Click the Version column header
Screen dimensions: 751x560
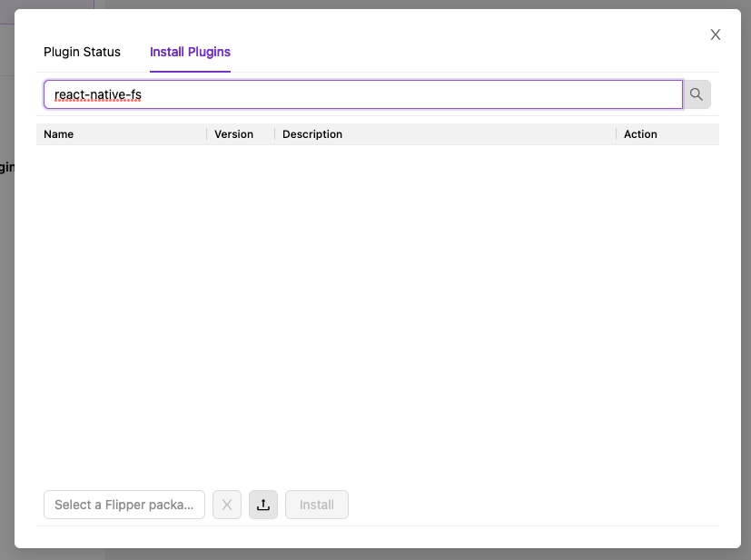tap(232, 133)
